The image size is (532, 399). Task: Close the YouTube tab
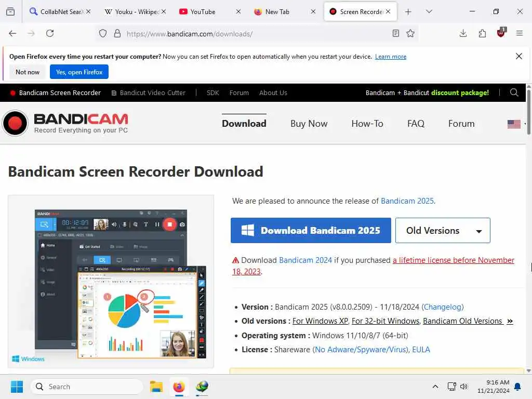[x=238, y=11]
